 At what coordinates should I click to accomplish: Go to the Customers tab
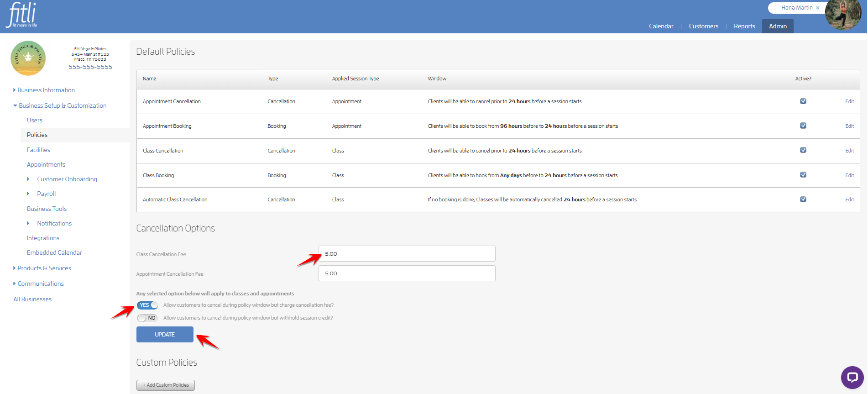(x=703, y=26)
